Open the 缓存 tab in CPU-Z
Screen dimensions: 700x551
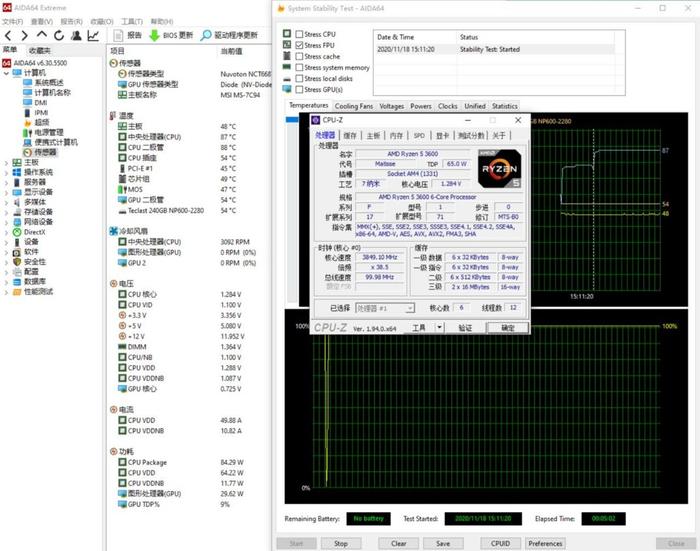[x=350, y=135]
